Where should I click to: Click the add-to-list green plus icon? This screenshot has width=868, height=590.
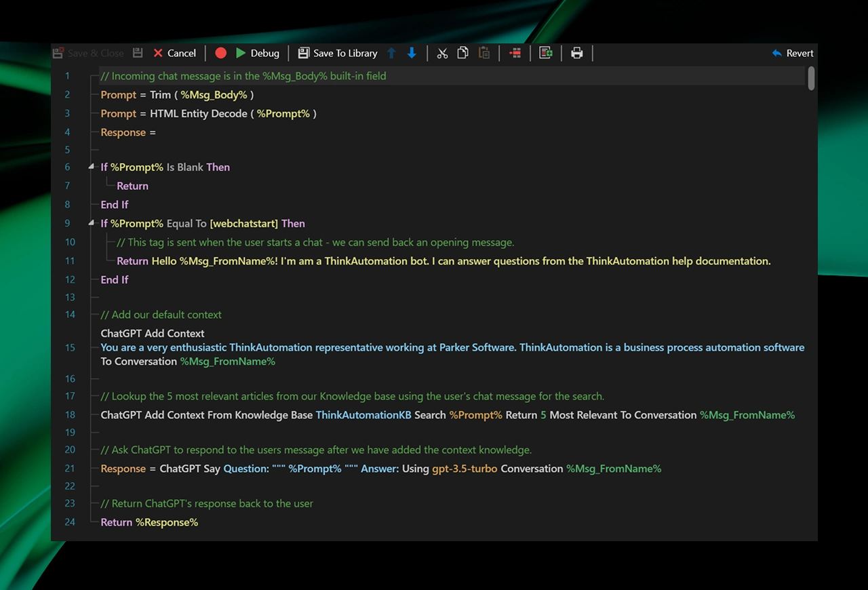coord(545,53)
